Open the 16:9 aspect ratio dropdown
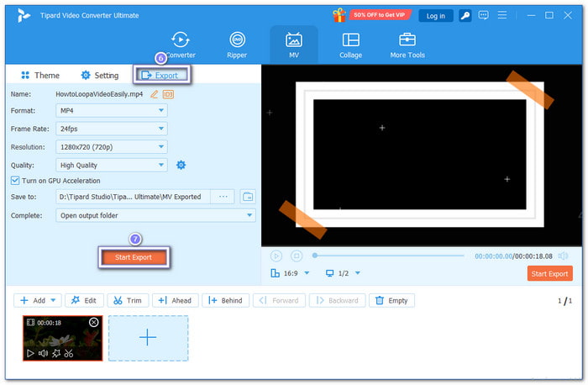 tap(291, 273)
